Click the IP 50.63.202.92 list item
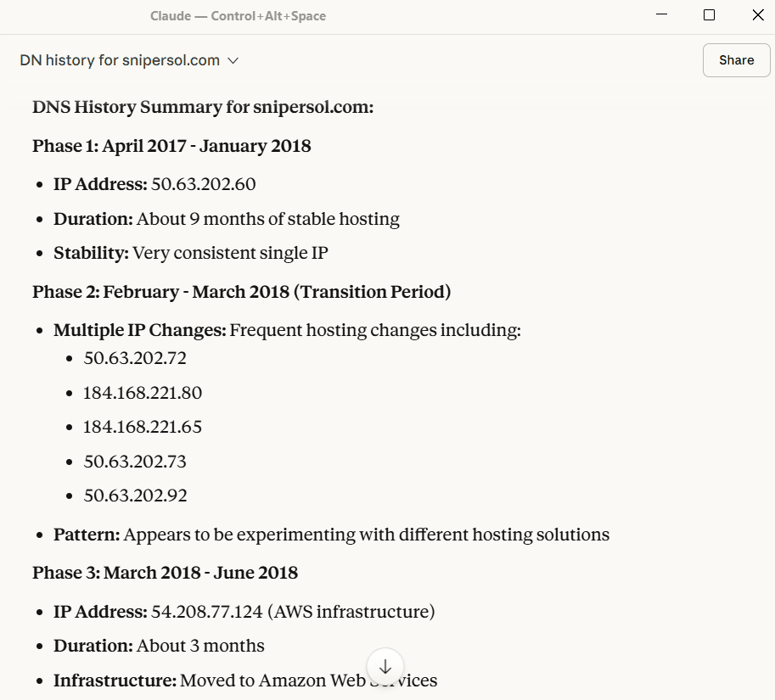 coord(136,496)
